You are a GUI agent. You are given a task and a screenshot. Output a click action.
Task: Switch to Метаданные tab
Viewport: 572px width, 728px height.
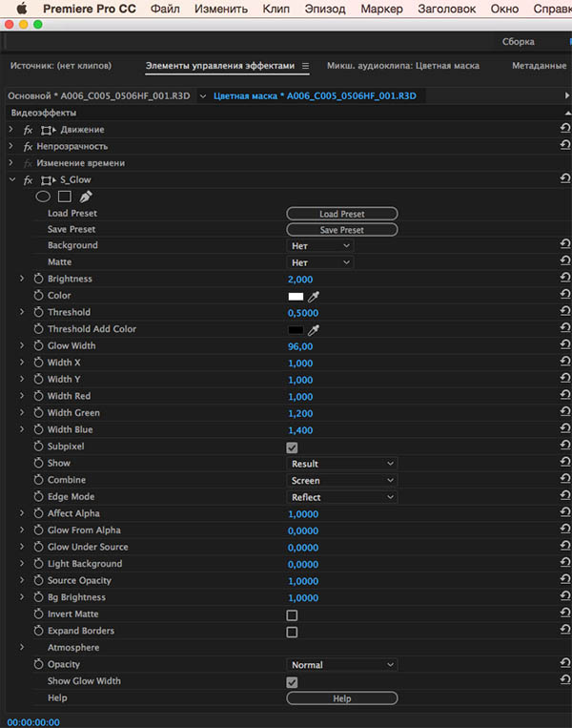point(539,66)
